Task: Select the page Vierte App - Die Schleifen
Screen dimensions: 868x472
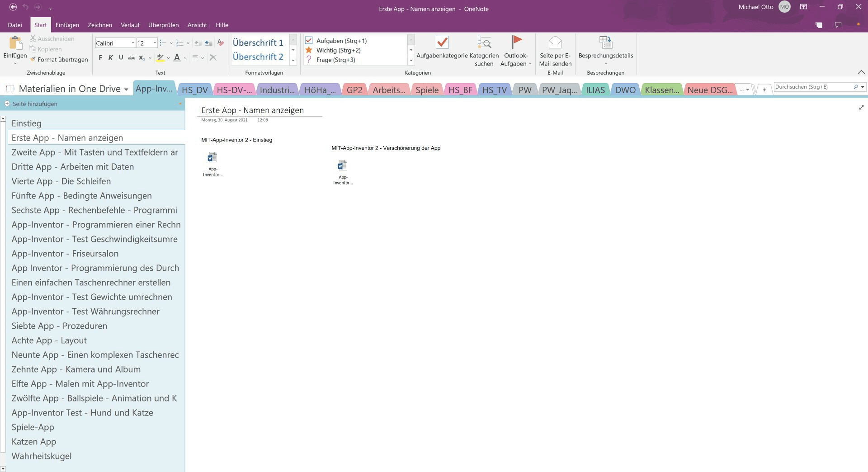Action: [x=61, y=181]
